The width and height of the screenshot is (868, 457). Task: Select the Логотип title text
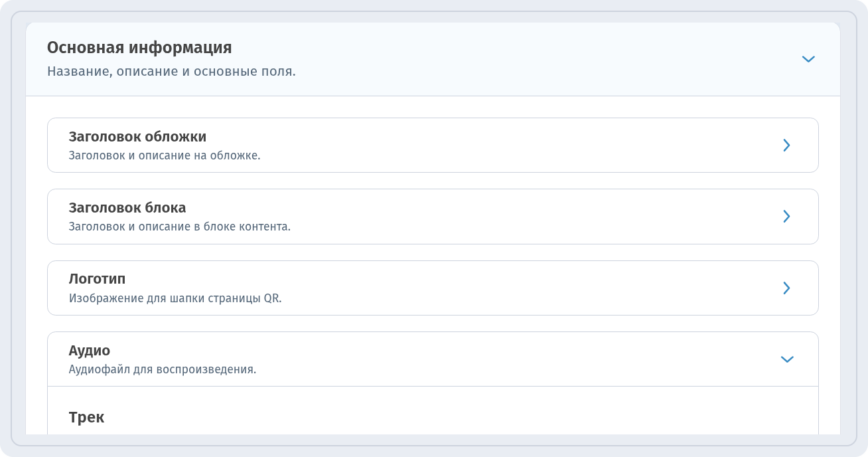[97, 279]
